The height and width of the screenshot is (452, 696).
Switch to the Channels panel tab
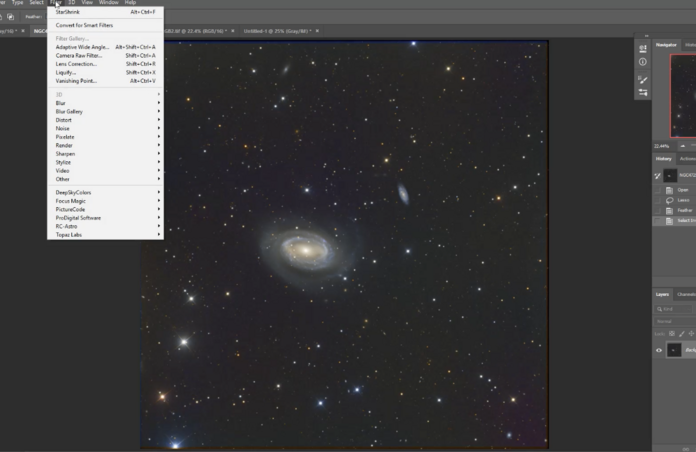pos(686,294)
